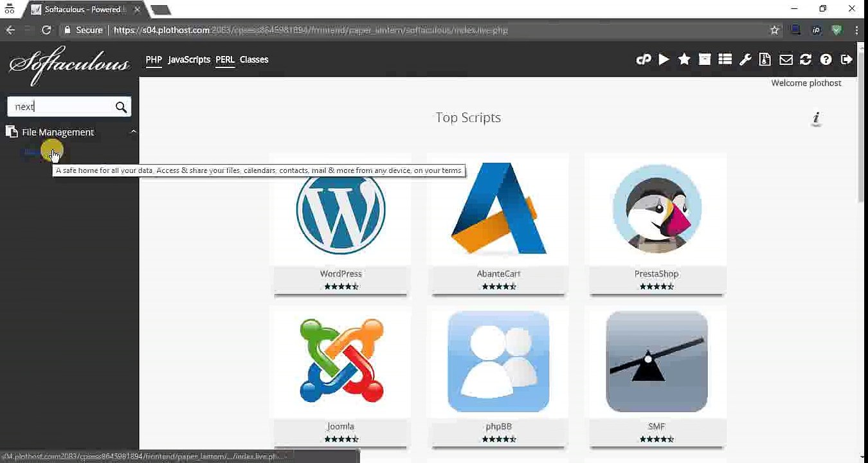Open the AbanteCart script logo

(498, 209)
